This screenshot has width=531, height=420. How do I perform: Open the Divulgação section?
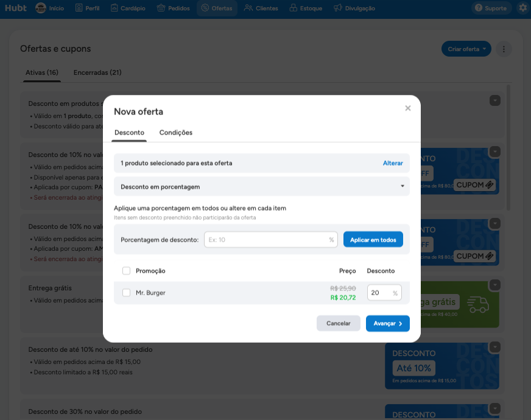coord(354,8)
